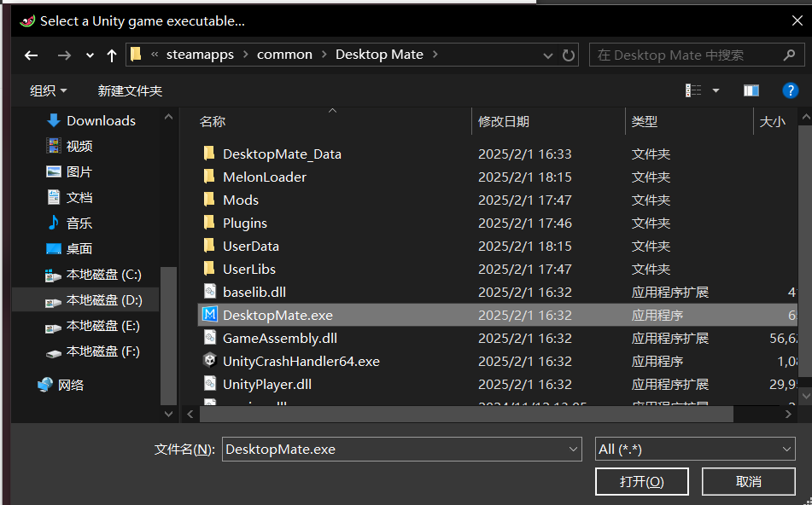Open help with the question mark icon
Screen dimensions: 812x505
point(791,90)
